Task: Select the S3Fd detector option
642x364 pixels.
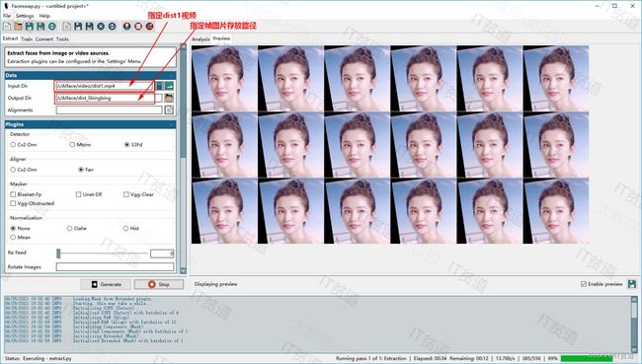Action: (133, 145)
